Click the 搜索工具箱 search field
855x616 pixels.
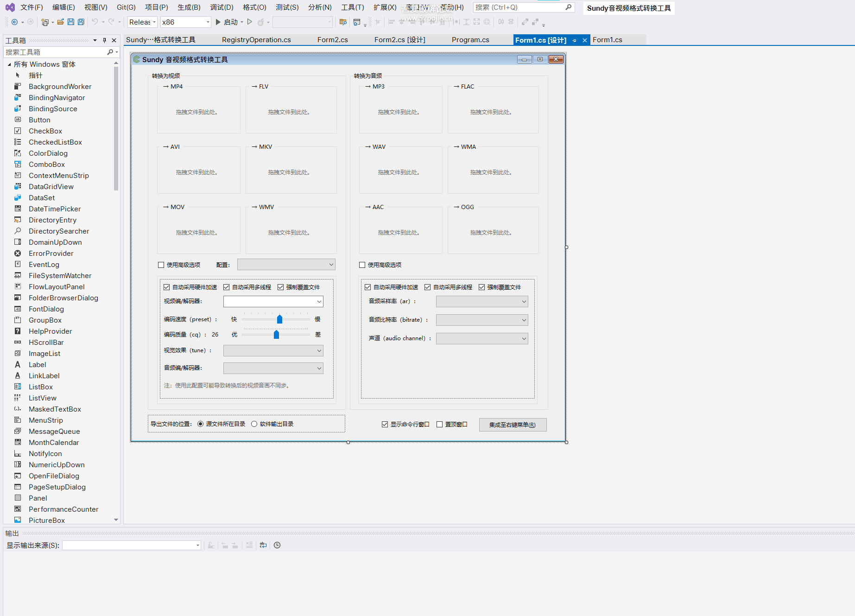pyautogui.click(x=55, y=52)
